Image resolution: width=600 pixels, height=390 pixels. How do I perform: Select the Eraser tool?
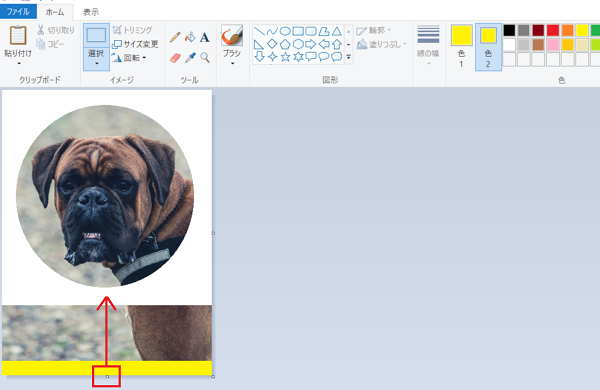point(175,58)
